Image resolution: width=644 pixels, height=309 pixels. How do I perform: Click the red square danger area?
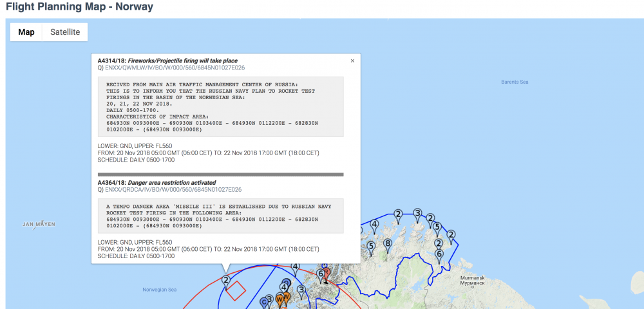[x=236, y=290]
